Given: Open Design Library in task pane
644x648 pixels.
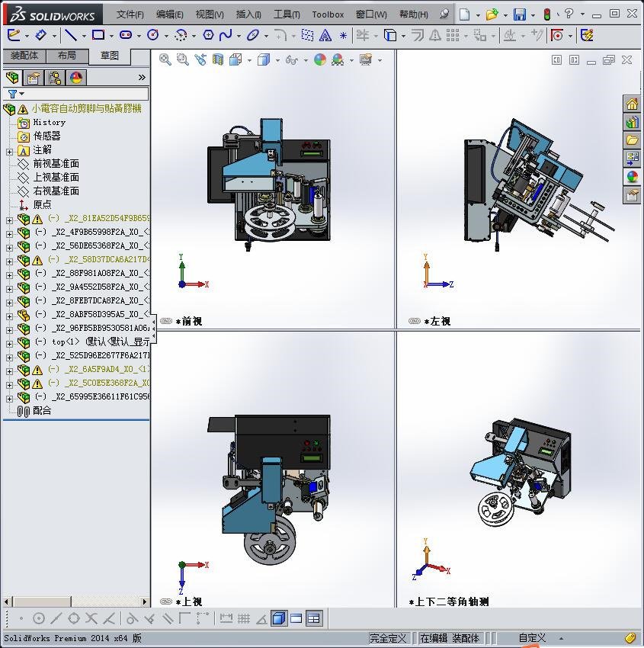Looking at the screenshot, I should pyautogui.click(x=632, y=122).
